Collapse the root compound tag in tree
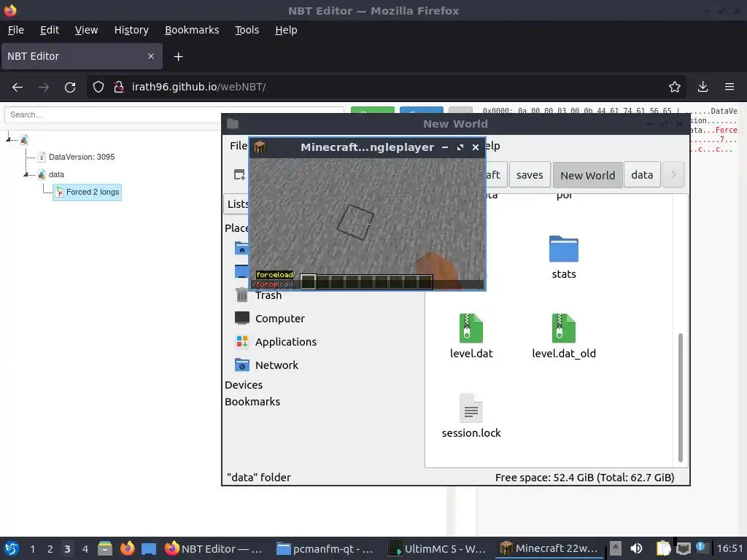The width and height of the screenshot is (747, 560). click(8, 139)
